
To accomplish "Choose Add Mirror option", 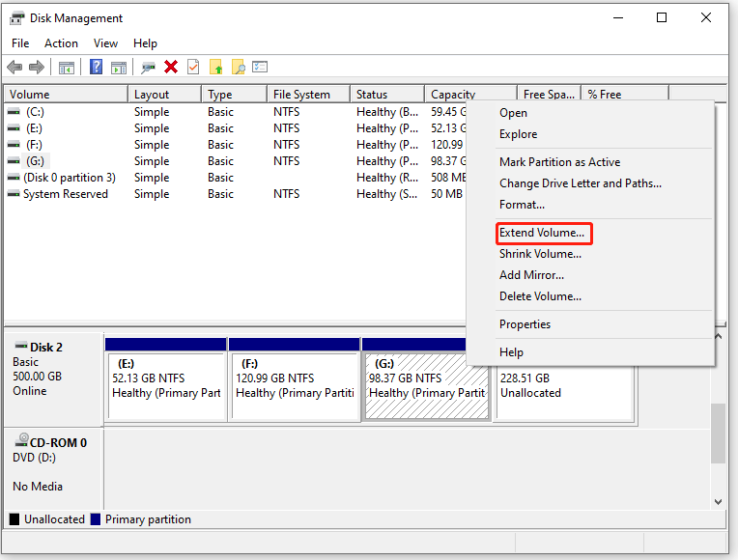I will [x=532, y=275].
